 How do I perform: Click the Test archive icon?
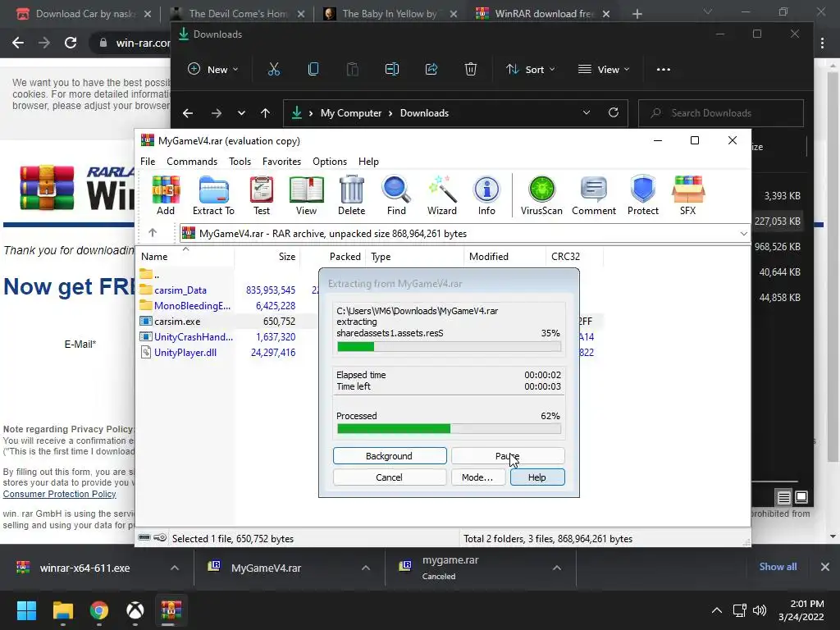click(x=262, y=195)
